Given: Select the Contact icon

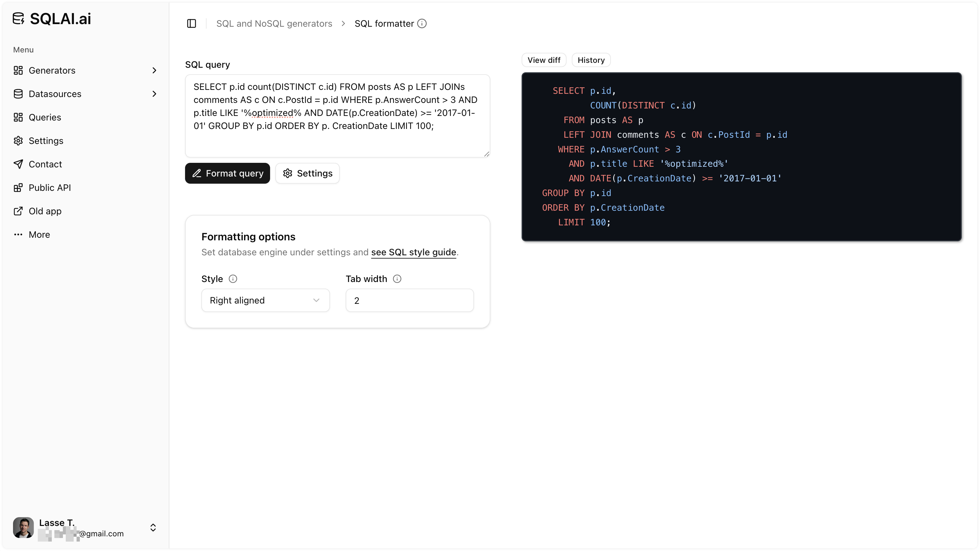Looking at the screenshot, I should pyautogui.click(x=18, y=164).
